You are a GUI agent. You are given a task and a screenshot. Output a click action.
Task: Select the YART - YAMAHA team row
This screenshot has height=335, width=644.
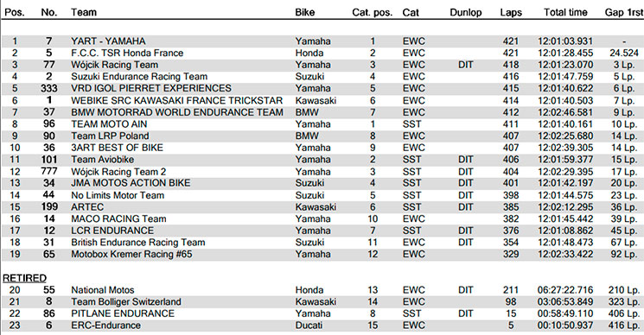322,41
